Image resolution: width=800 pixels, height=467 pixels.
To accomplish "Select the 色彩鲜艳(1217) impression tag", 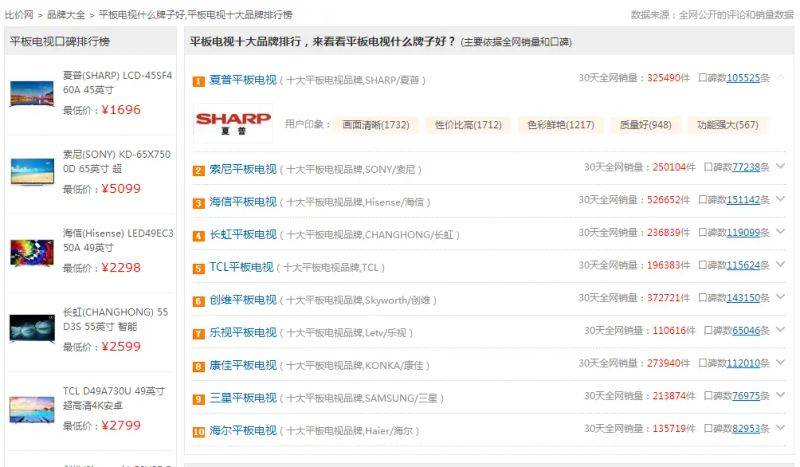I will pos(561,125).
